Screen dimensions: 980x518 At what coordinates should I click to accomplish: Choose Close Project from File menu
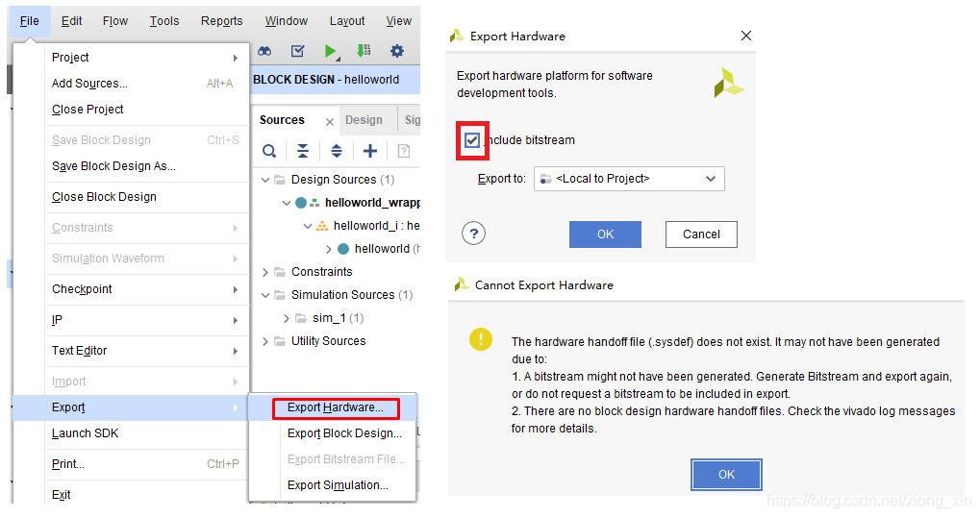[88, 110]
